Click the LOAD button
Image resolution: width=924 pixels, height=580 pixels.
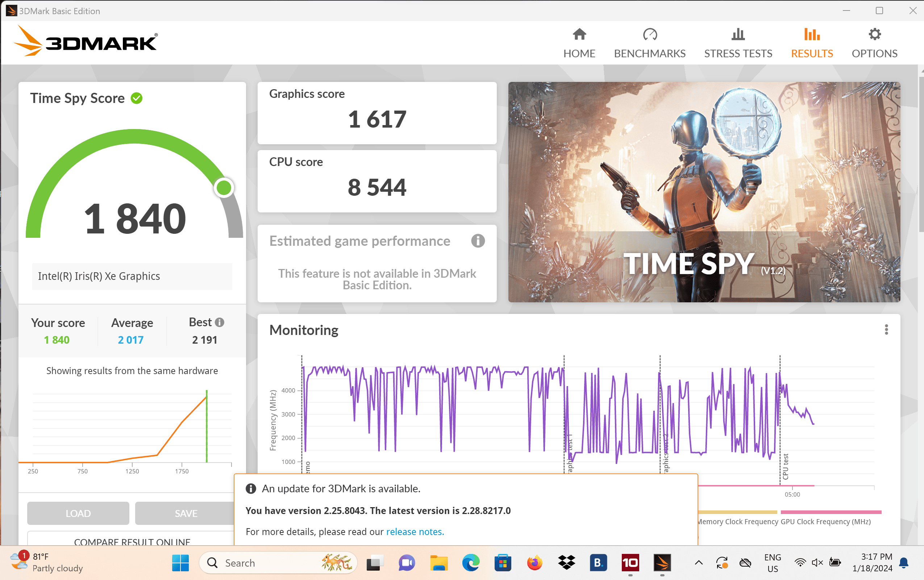(x=78, y=513)
